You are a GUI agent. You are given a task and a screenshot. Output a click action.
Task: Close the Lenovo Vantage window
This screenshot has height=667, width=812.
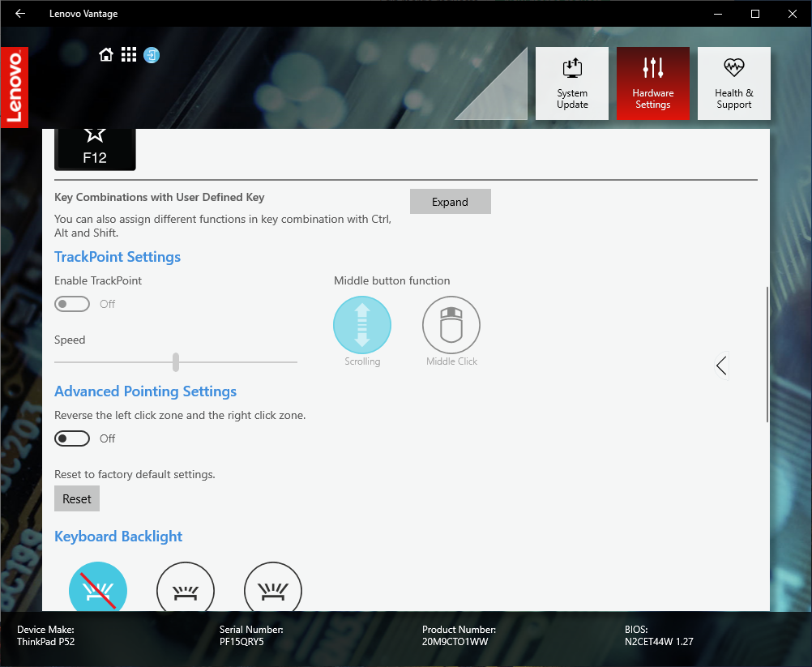[x=793, y=14]
